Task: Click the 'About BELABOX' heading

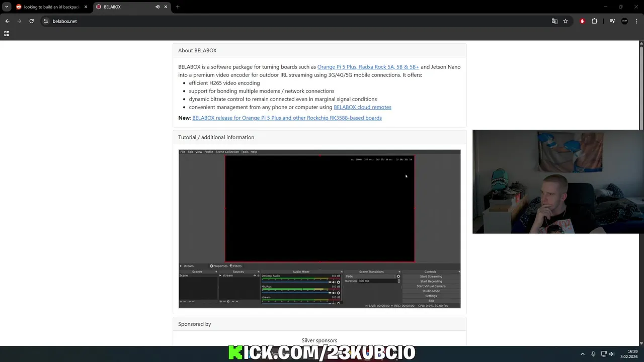Action: 197,50
